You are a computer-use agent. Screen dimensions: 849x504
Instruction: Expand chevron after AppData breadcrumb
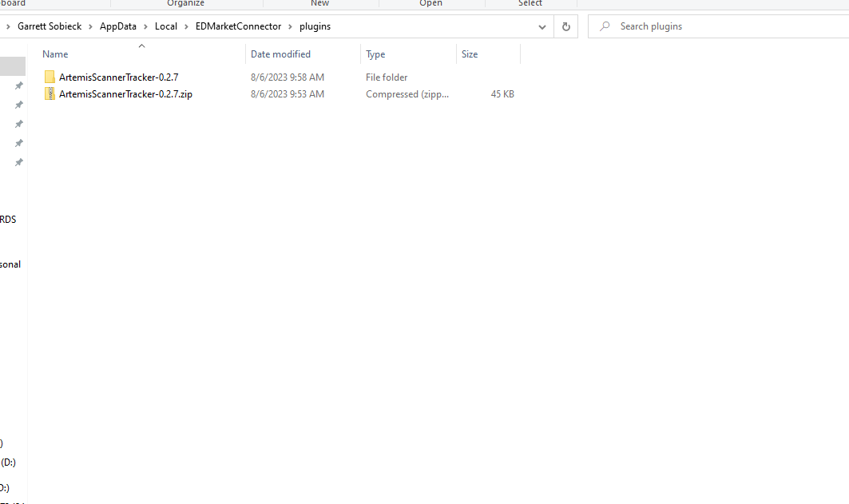(x=145, y=26)
